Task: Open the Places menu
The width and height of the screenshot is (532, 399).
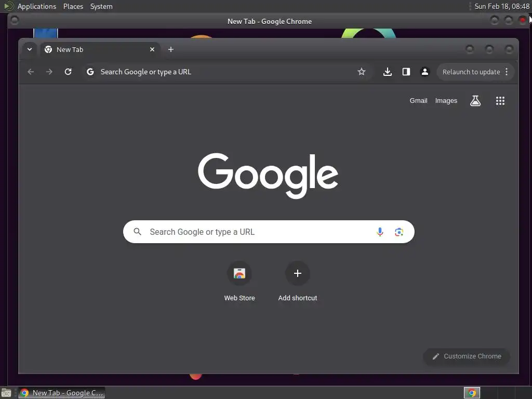Action: pyautogui.click(x=73, y=6)
